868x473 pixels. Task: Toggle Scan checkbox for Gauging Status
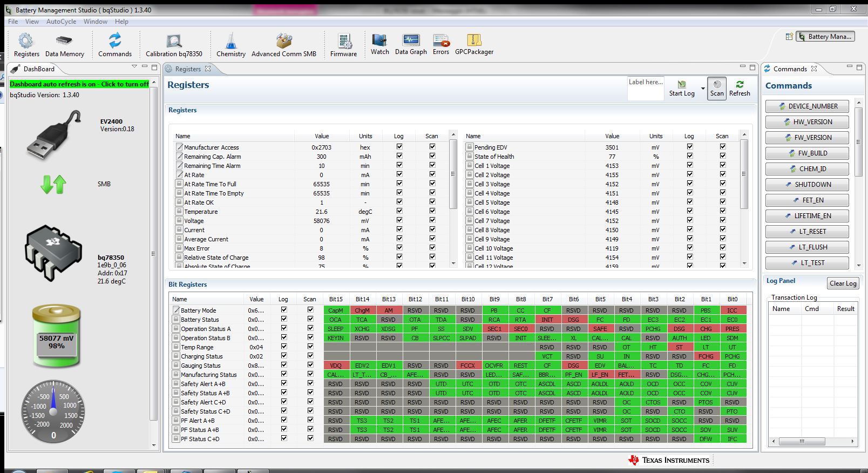pyautogui.click(x=310, y=365)
